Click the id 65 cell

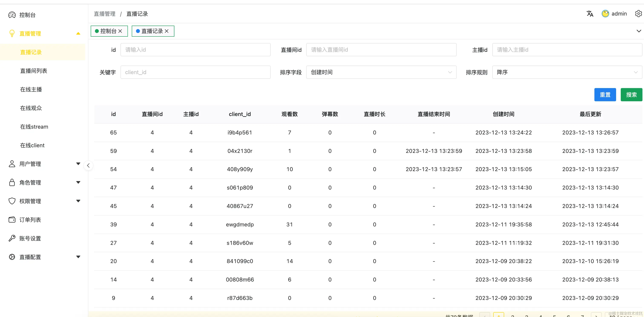tap(114, 133)
